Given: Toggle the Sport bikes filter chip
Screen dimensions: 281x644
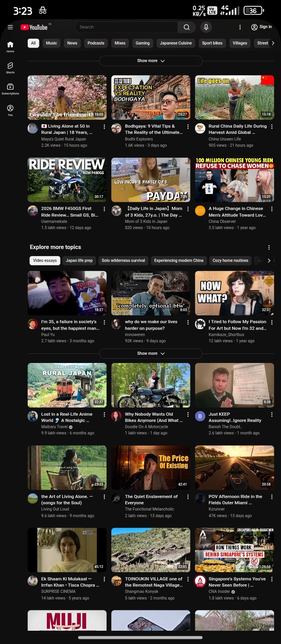Looking at the screenshot, I should click(x=212, y=43).
